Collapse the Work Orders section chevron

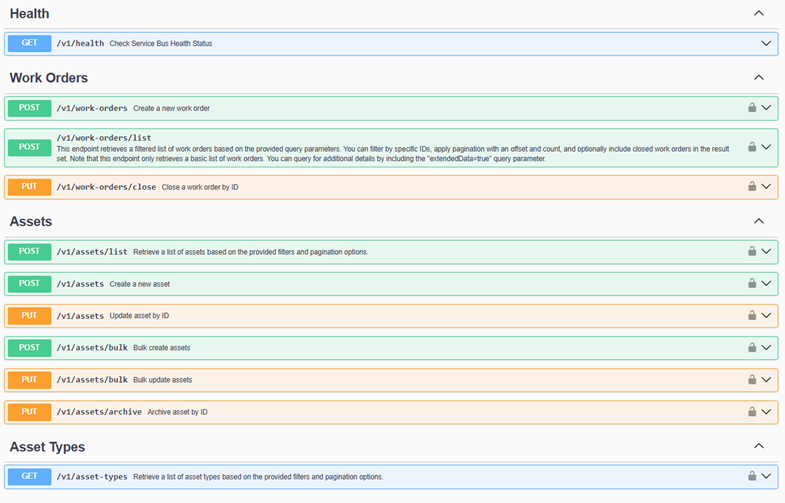point(758,78)
